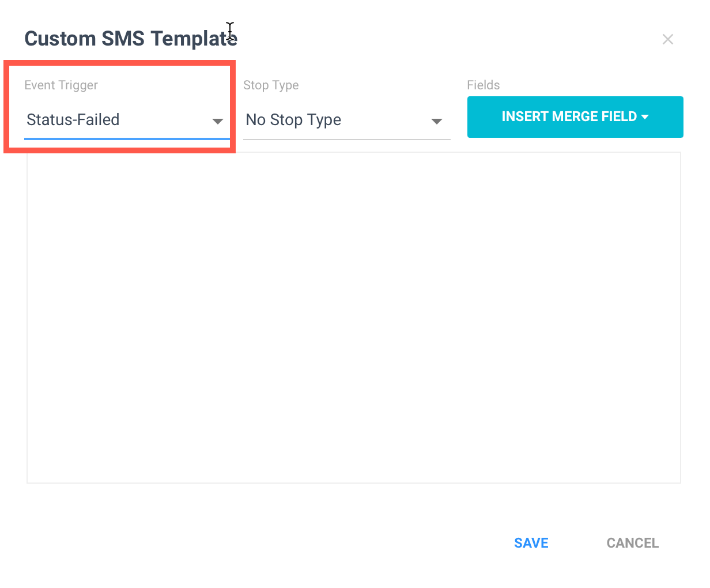Viewport: 710px width, 588px height.
Task: Focus the top-left corner of the message editor
Action: [33, 159]
